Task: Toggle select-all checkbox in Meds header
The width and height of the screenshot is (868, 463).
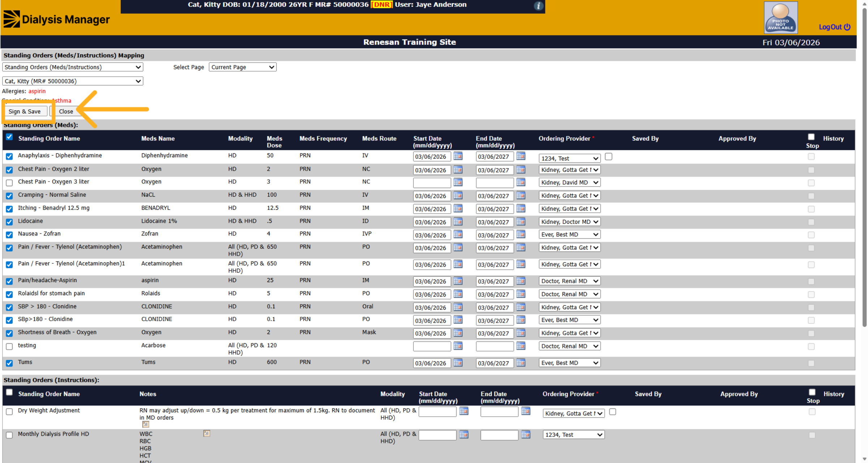Action: pos(9,137)
